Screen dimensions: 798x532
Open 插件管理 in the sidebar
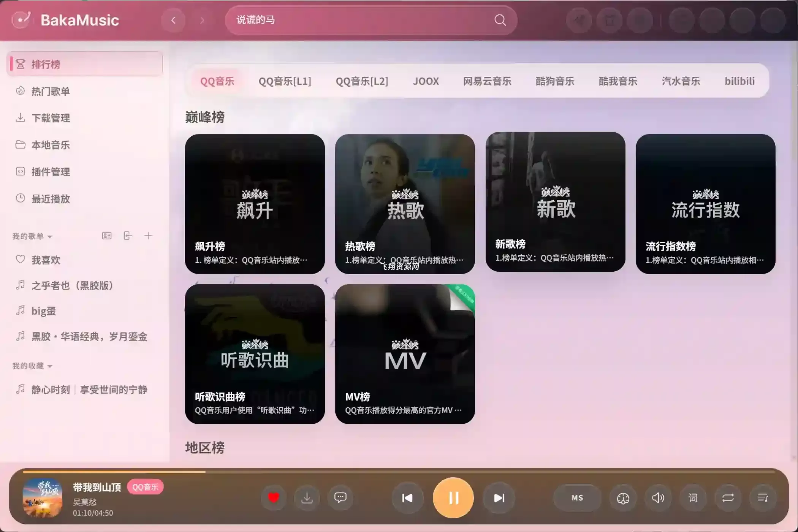click(x=85, y=172)
